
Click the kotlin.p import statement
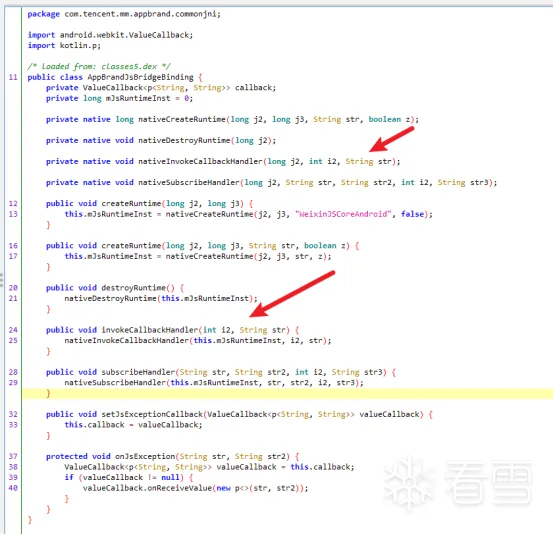[x=64, y=46]
